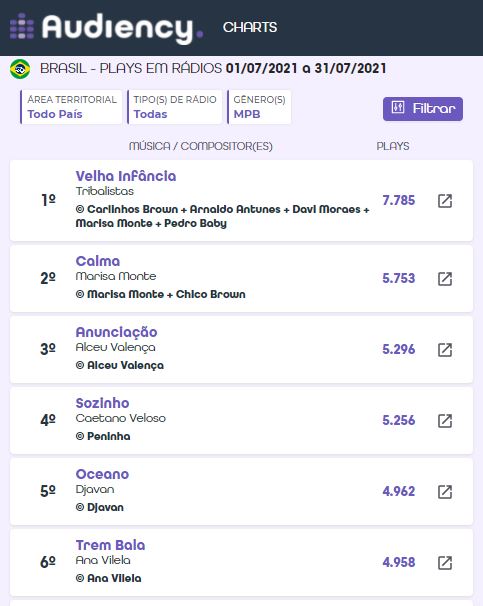Open the Anunciação song title link
The height and width of the screenshot is (606, 483).
[116, 332]
